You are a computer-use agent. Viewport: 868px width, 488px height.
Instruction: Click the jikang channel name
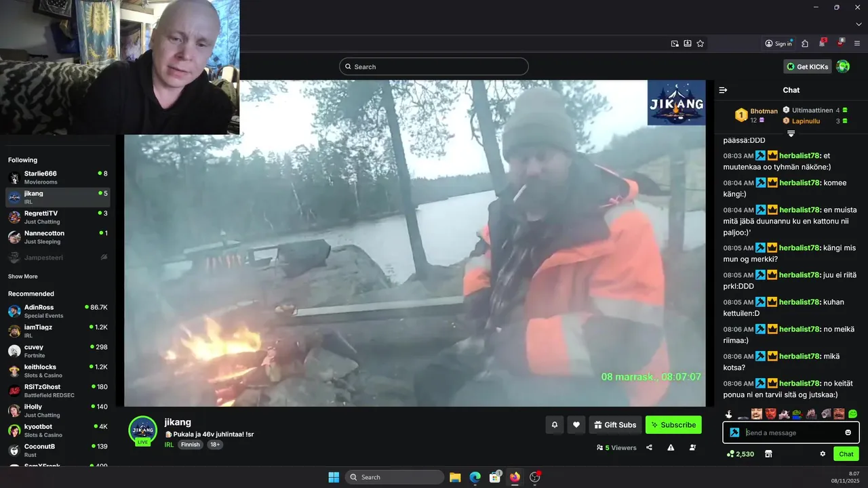coord(178,422)
